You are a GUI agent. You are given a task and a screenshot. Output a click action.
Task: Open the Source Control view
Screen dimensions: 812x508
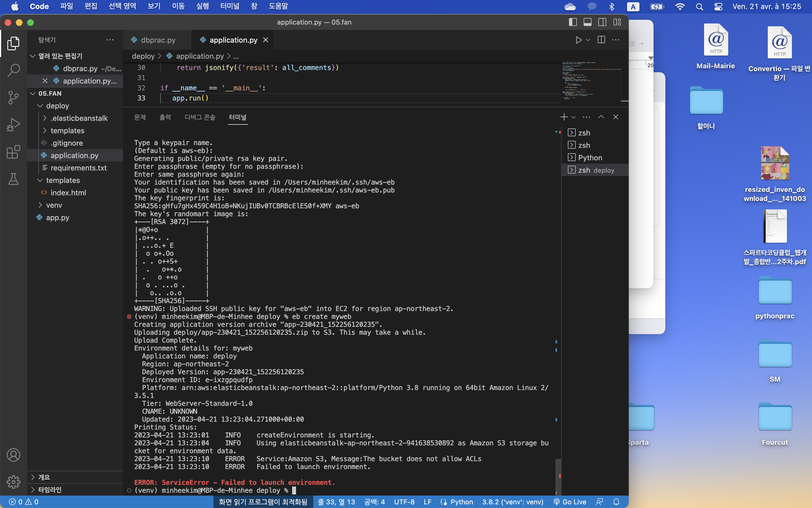(14, 97)
